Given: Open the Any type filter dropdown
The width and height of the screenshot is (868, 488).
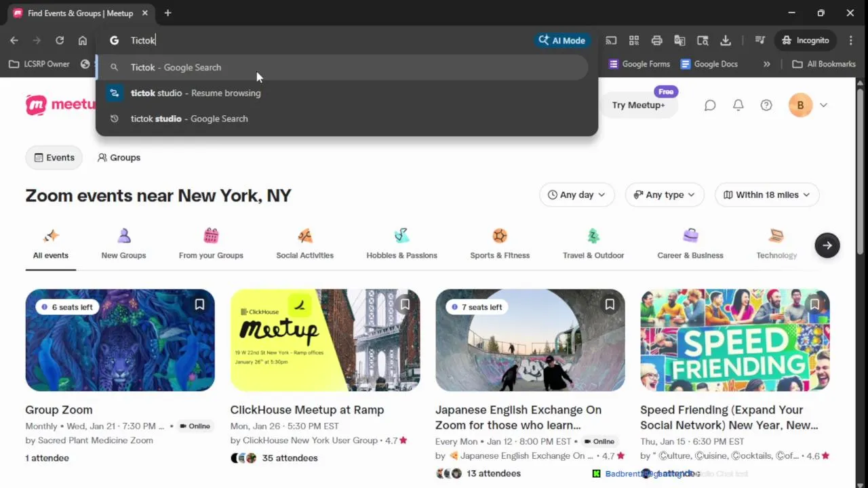Looking at the screenshot, I should coord(665,195).
